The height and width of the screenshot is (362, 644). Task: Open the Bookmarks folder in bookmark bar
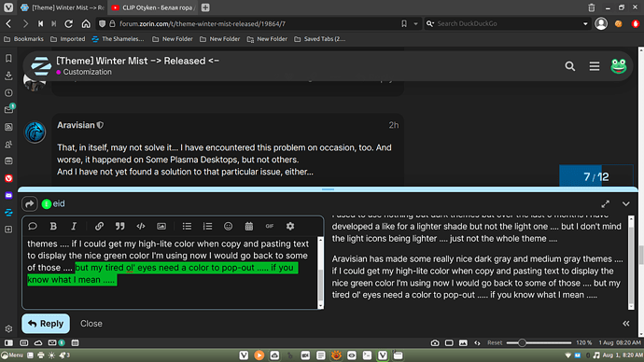(24, 39)
